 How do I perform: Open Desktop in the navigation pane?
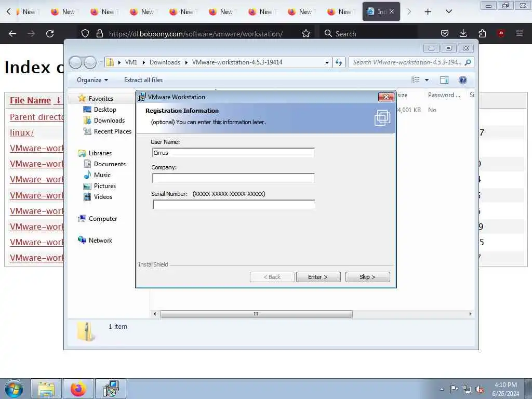105,110
